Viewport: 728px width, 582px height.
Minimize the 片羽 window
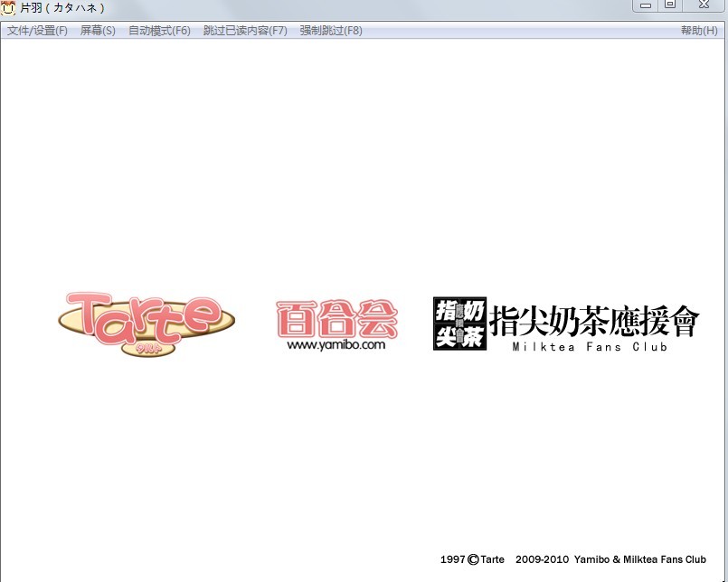coord(646,5)
